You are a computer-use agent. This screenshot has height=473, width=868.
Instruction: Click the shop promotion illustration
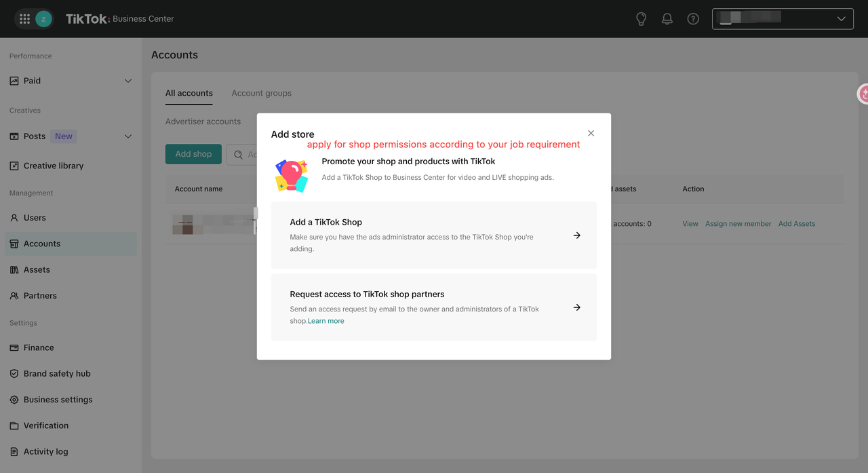pos(292,176)
